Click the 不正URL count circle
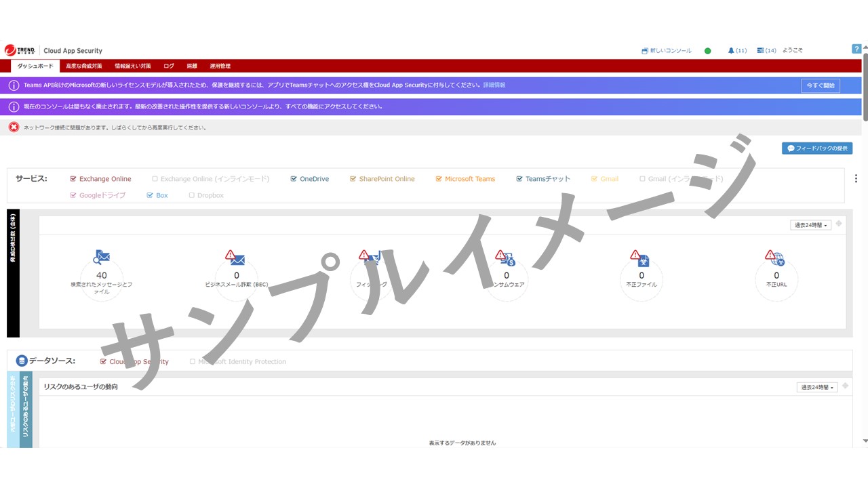This screenshot has width=868, height=488. (x=777, y=280)
